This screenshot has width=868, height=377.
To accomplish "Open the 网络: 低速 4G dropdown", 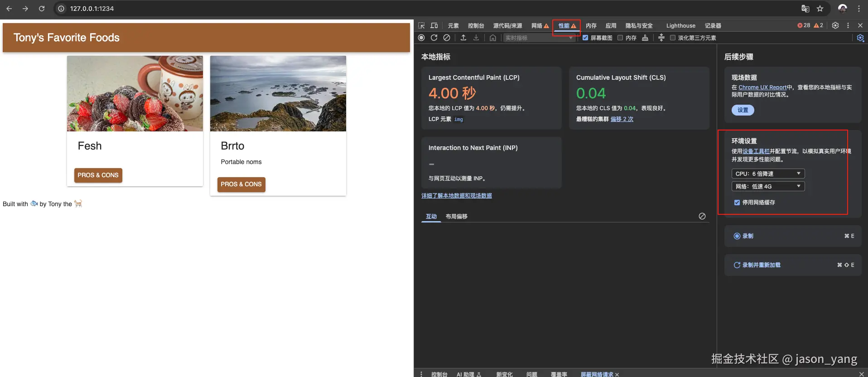I will [x=768, y=186].
